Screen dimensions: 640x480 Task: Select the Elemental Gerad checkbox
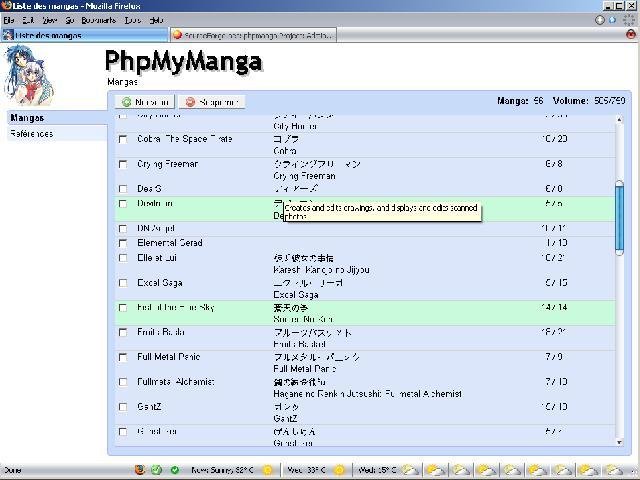click(123, 243)
